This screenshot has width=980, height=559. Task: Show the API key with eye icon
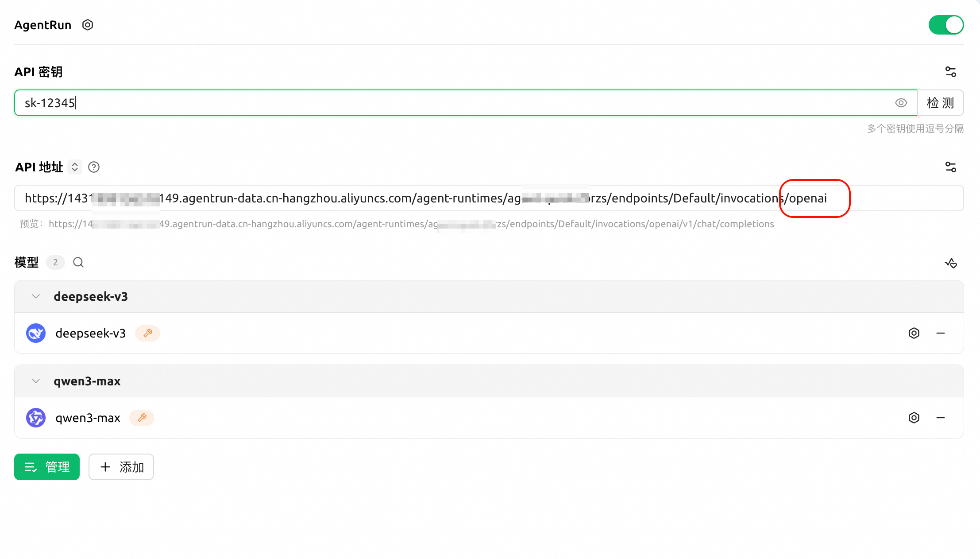click(901, 103)
